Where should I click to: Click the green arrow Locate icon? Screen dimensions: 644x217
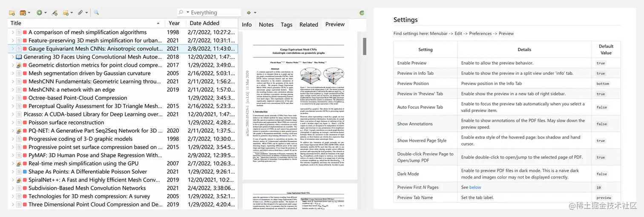coord(249,13)
